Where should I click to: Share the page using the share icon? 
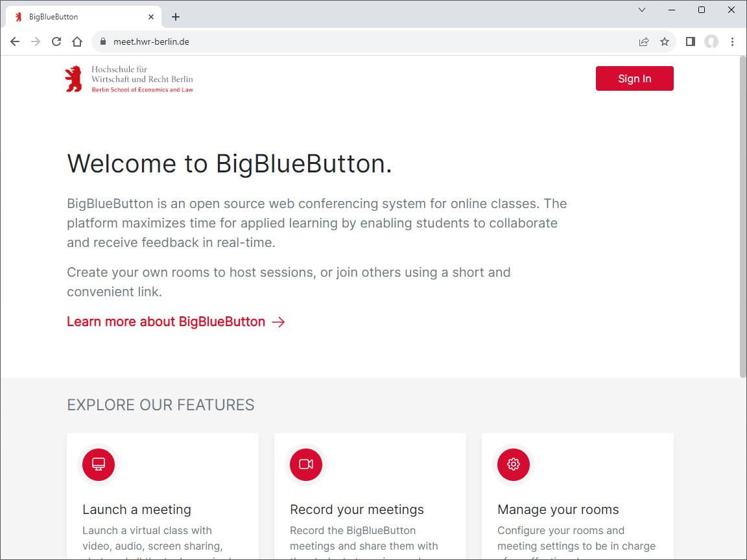pyautogui.click(x=643, y=41)
